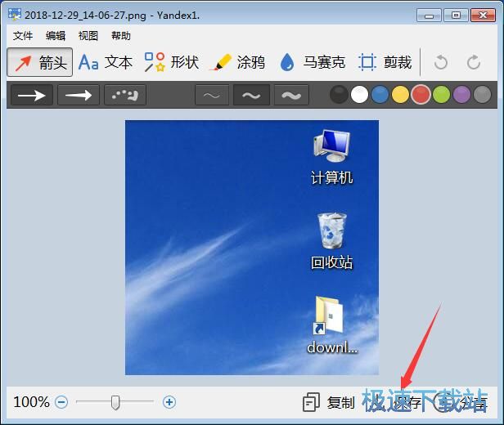Open the 文件 menu
This screenshot has height=425, width=504.
[x=23, y=36]
